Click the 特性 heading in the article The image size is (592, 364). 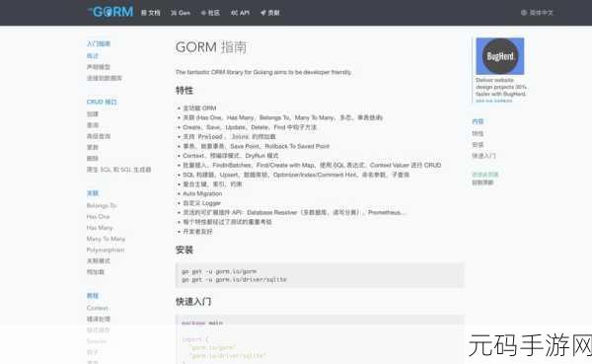pos(185,91)
